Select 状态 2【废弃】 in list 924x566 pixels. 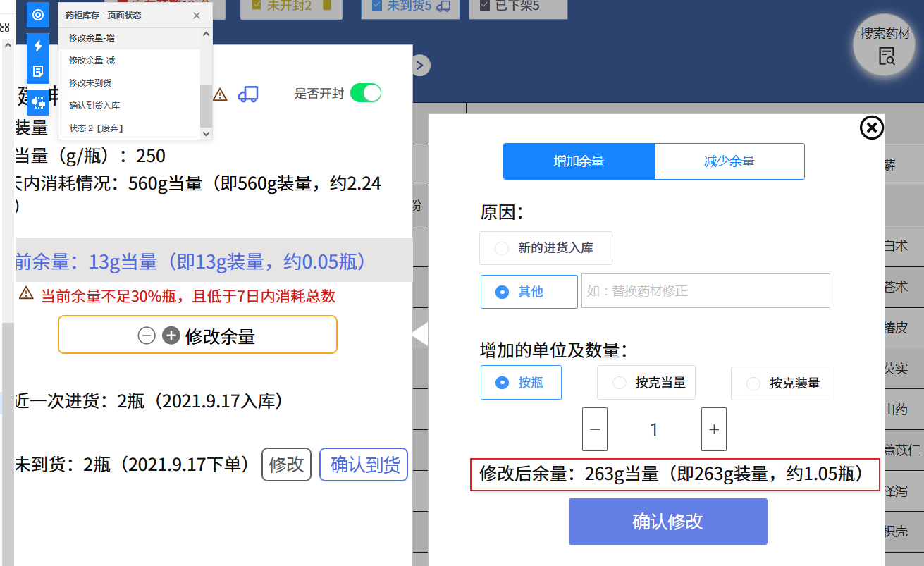tap(130, 128)
